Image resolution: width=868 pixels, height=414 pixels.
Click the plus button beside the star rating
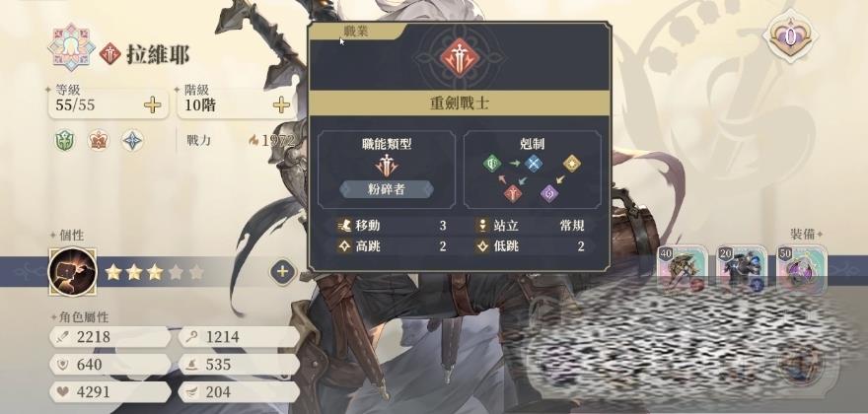(282, 272)
